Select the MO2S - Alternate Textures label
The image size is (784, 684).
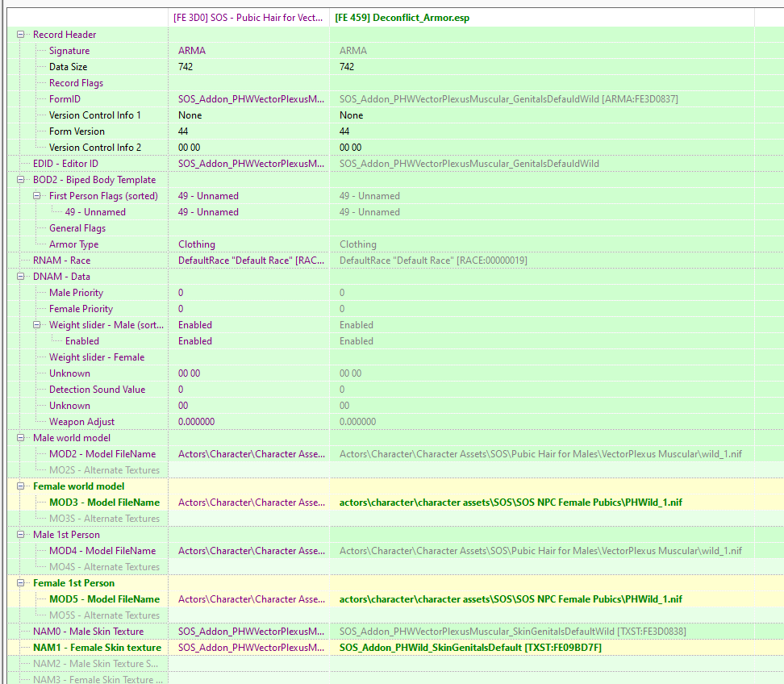pyautogui.click(x=105, y=470)
